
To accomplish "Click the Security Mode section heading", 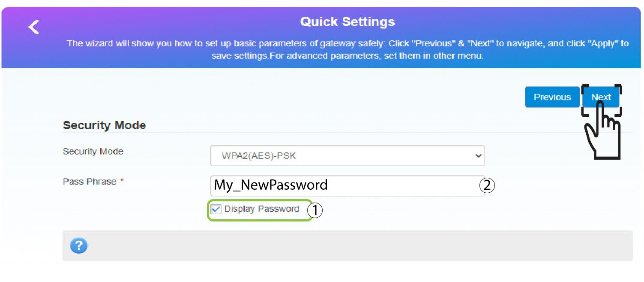I will (104, 125).
